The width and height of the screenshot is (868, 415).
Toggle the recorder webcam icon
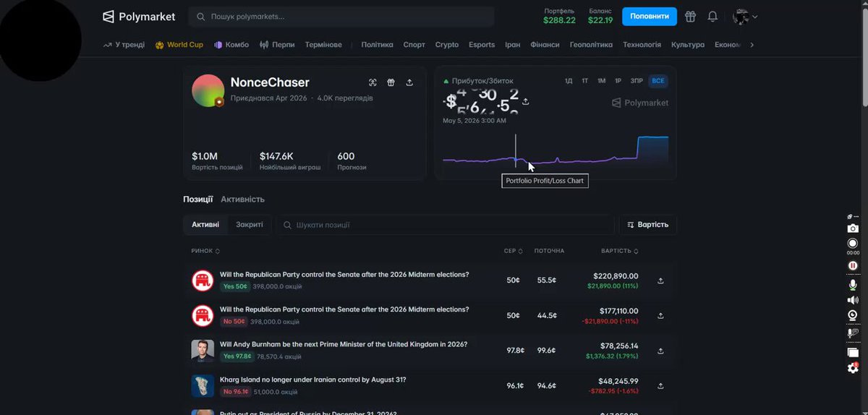click(x=853, y=315)
